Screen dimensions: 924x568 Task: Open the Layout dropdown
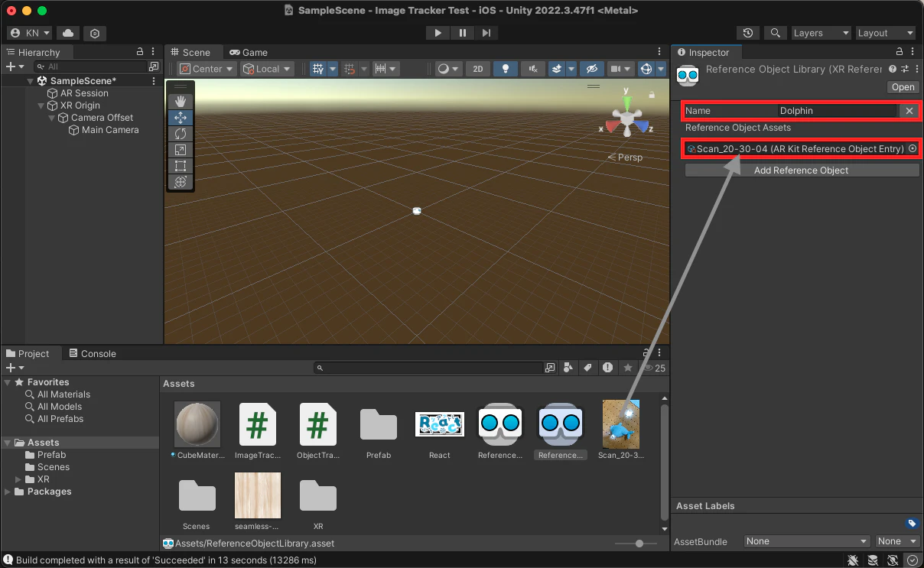pyautogui.click(x=885, y=33)
